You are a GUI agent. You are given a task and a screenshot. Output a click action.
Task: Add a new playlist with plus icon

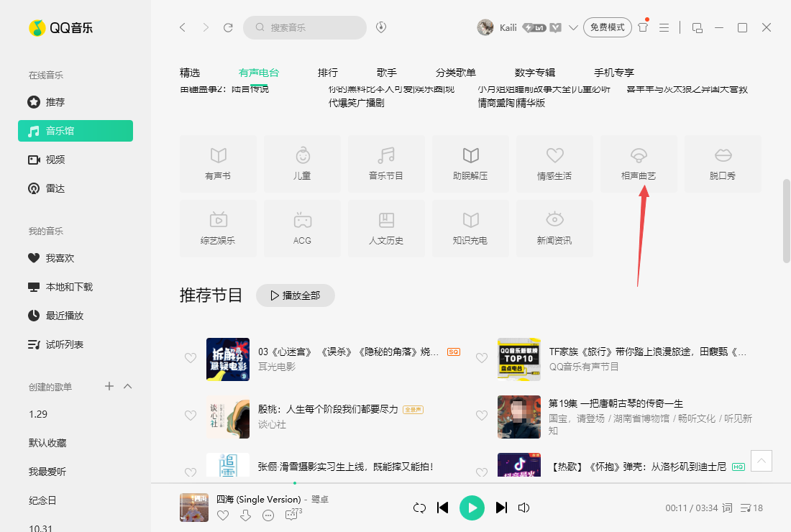click(x=109, y=387)
